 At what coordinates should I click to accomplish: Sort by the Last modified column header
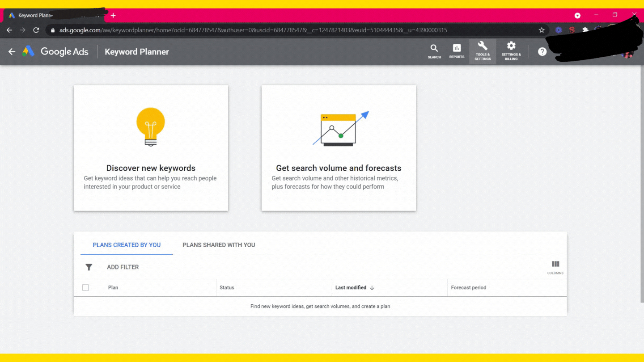(x=351, y=288)
